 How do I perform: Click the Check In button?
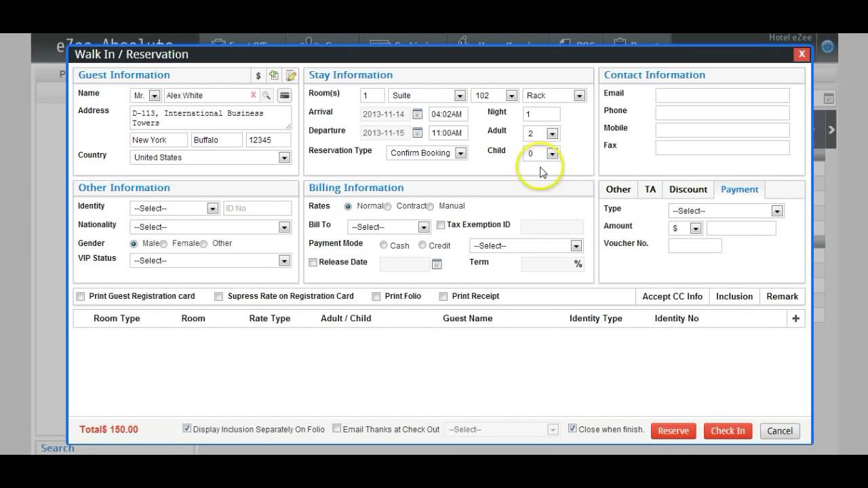click(x=728, y=431)
